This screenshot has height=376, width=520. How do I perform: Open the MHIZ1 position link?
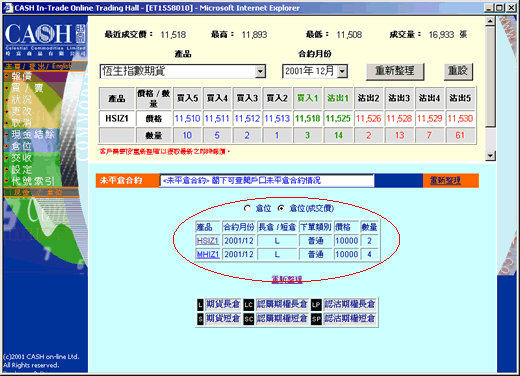[x=207, y=254]
